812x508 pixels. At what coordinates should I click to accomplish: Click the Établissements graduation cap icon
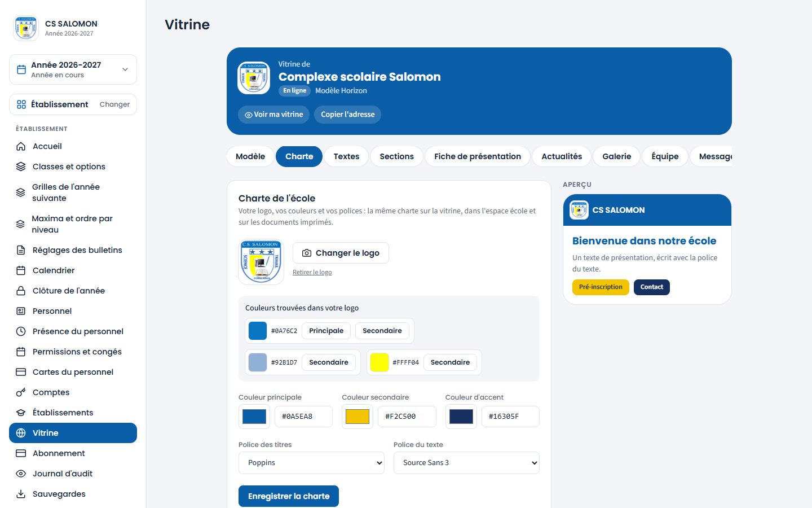pyautogui.click(x=21, y=413)
